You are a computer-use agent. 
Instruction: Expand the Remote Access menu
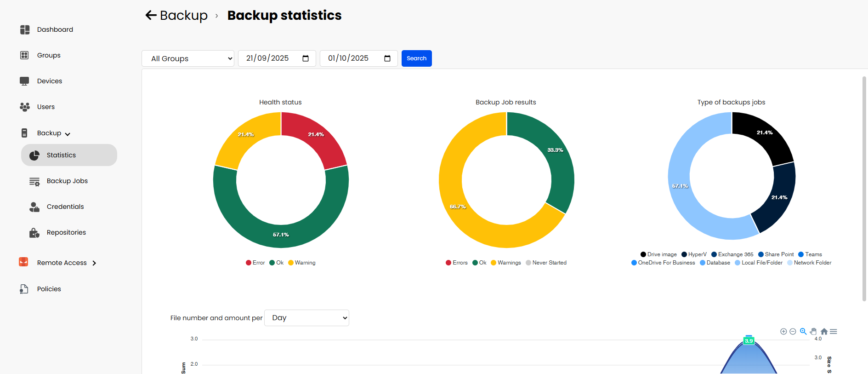(x=62, y=263)
